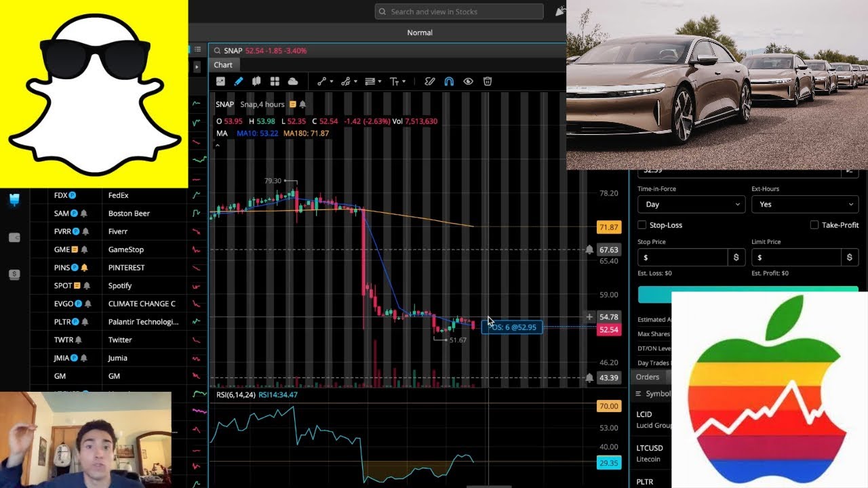The height and width of the screenshot is (488, 868).
Task: Click the blue P badge on PLTR row
Action: coord(75,322)
